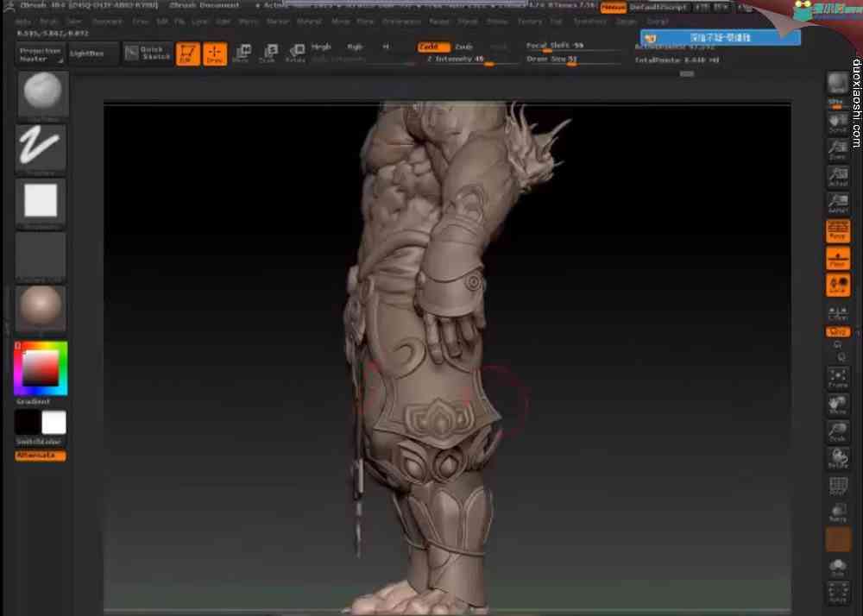The height and width of the screenshot is (616, 863).
Task: Switch to Zsub sculpt mode
Action: tap(464, 47)
